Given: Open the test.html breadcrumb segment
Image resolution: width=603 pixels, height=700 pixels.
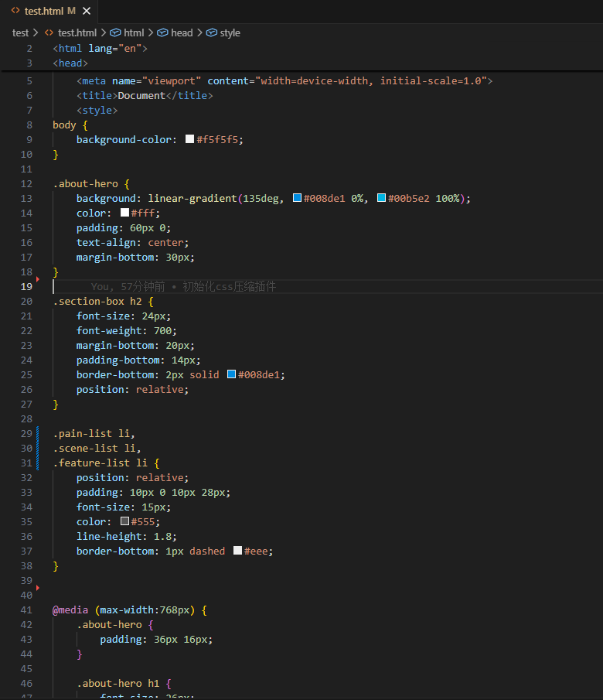Looking at the screenshot, I should tap(77, 33).
